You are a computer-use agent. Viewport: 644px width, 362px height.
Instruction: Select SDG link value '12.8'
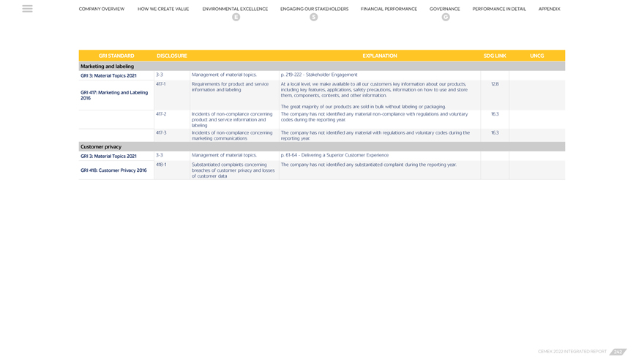tap(495, 83)
